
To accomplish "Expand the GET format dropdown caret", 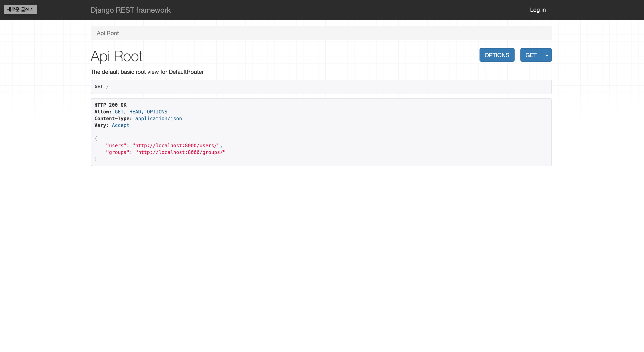I will (x=547, y=55).
